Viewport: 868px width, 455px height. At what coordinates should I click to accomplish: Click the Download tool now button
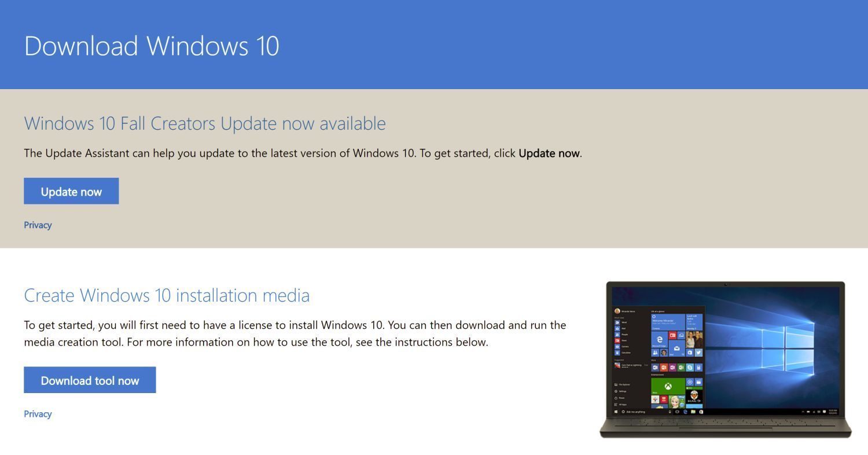pos(90,380)
